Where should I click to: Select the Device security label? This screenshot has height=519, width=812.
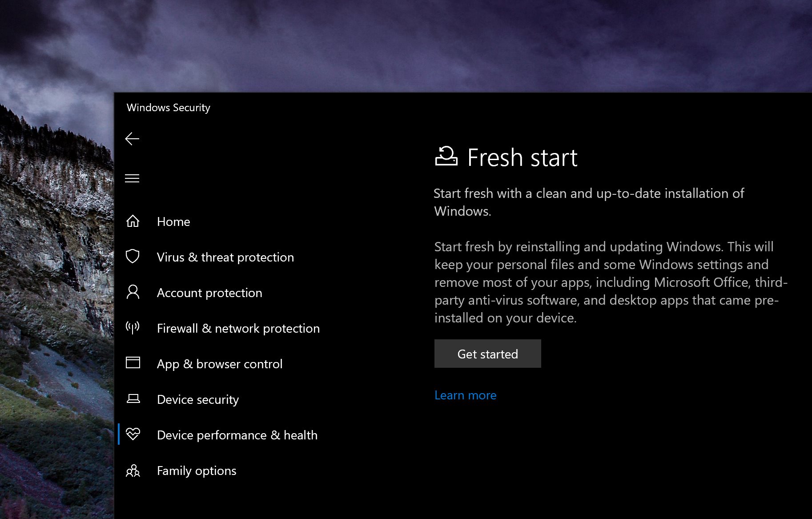(198, 399)
